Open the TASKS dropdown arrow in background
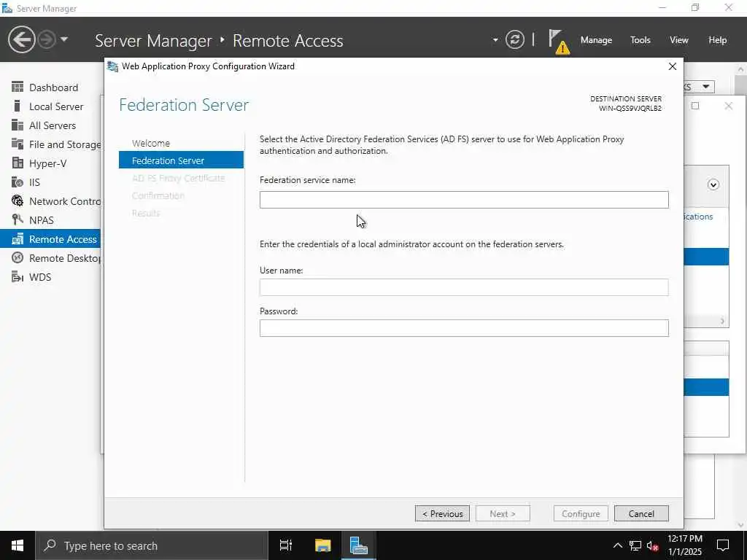This screenshot has width=747, height=560. pos(705,87)
